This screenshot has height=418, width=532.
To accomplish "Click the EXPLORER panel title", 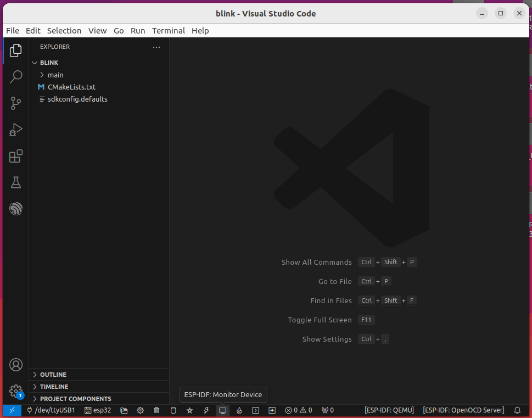I will [x=54, y=47].
